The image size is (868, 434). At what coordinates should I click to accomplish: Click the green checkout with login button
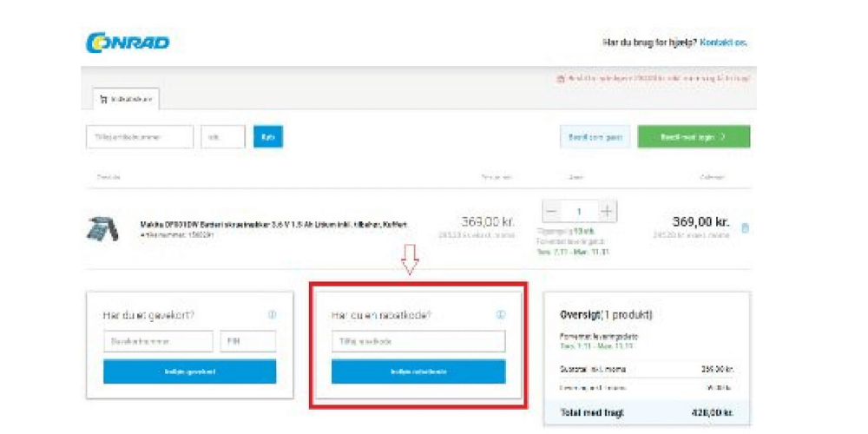pyautogui.click(x=694, y=137)
